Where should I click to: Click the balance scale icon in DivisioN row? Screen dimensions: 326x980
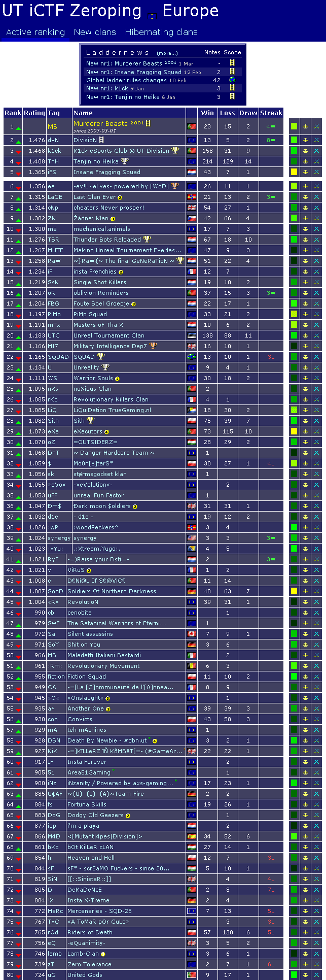[305, 140]
